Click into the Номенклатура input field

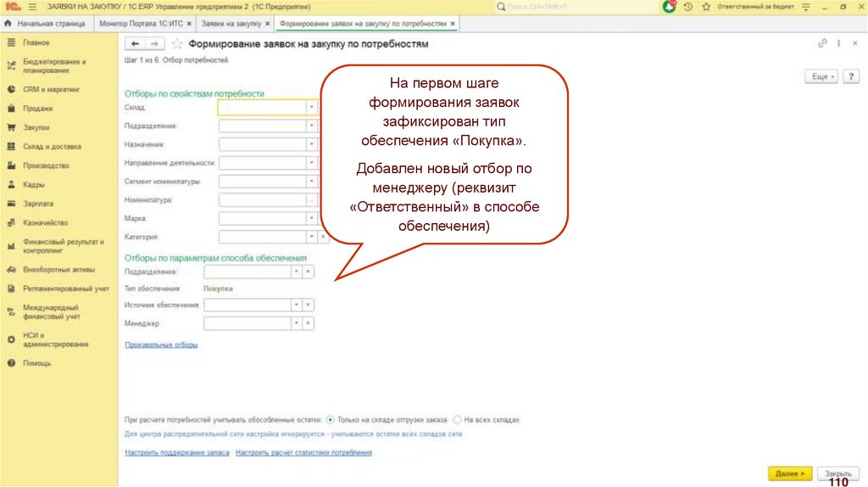[263, 199]
